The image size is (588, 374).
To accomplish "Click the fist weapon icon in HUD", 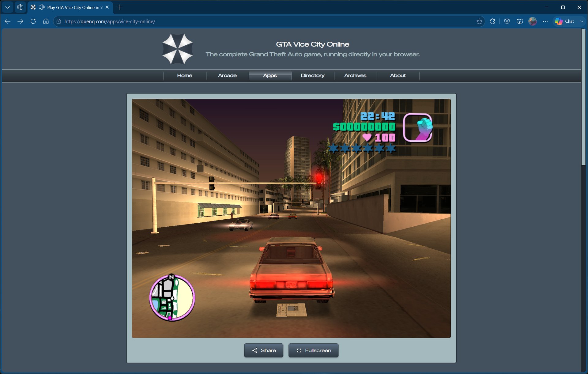I will point(418,128).
